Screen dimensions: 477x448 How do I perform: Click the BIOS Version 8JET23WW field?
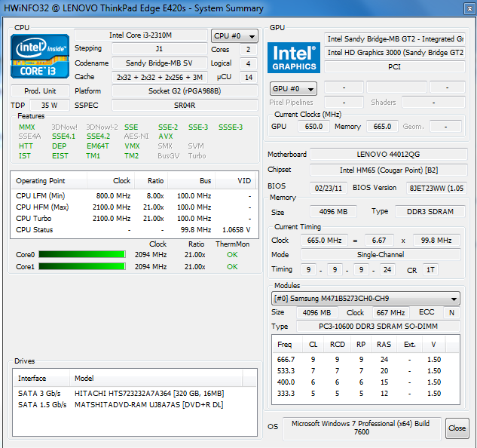tap(436, 188)
